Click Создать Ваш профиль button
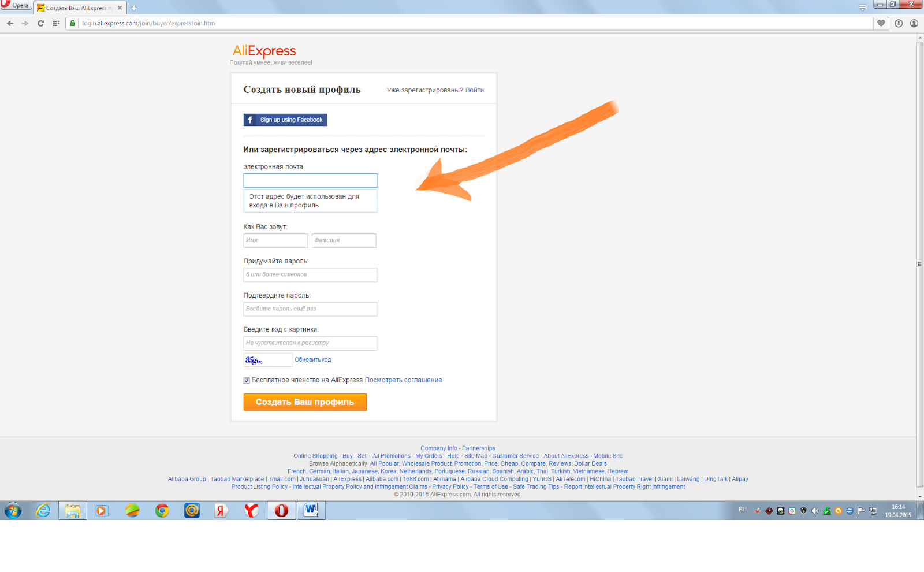 pos(305,402)
